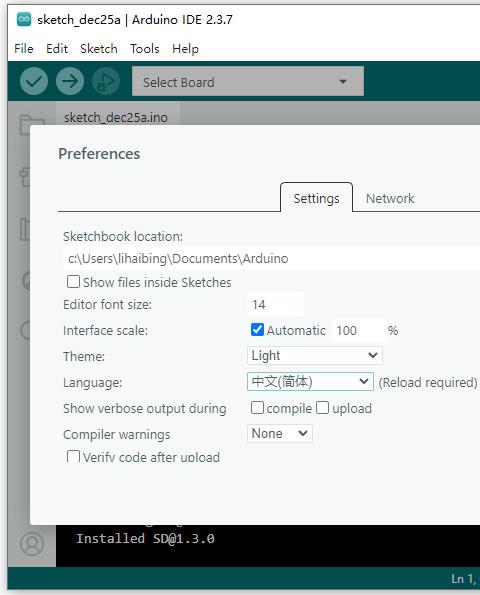Open the Edit menu
Screen dimensions: 480x595
57,49
